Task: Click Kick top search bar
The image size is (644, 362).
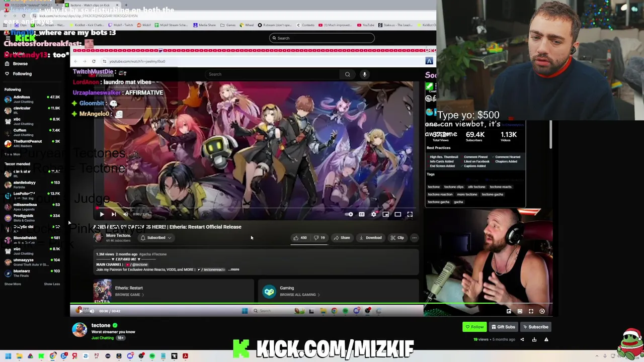Action: coord(322,38)
